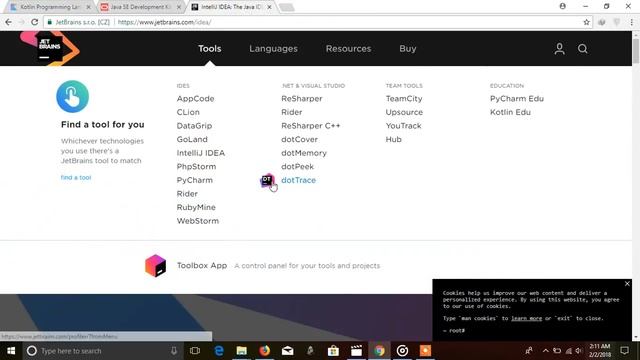Open the PyCharm Edu link
The image size is (640, 360).
tap(517, 99)
